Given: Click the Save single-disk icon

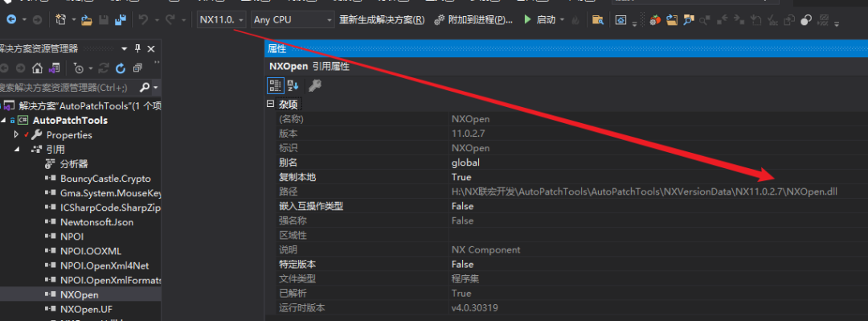Looking at the screenshot, I should tap(104, 20).
